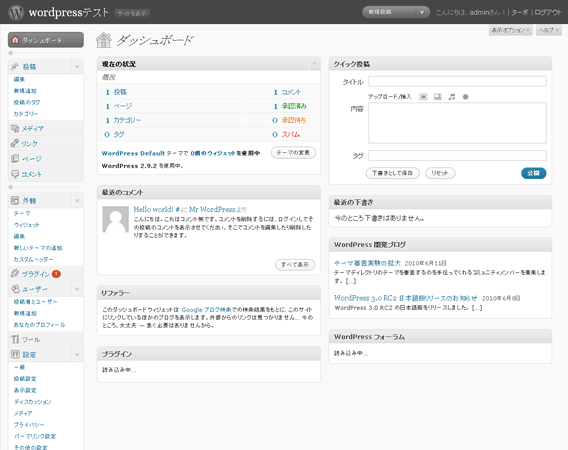
Task: Click the 内容 content text area
Action: [x=457, y=123]
